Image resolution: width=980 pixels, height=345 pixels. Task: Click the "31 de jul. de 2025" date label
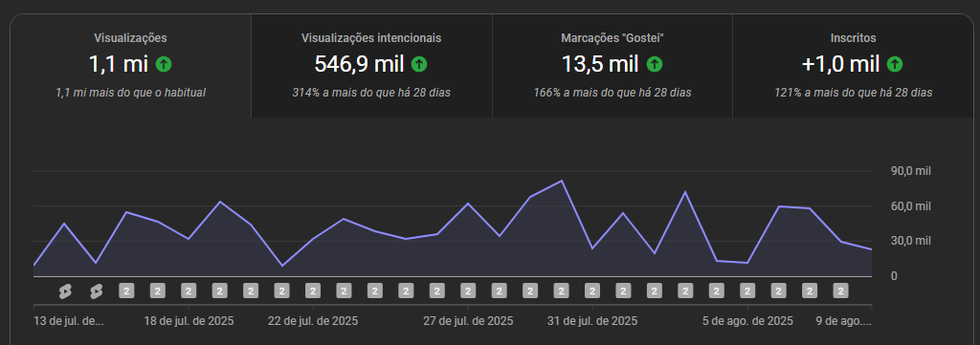click(592, 321)
